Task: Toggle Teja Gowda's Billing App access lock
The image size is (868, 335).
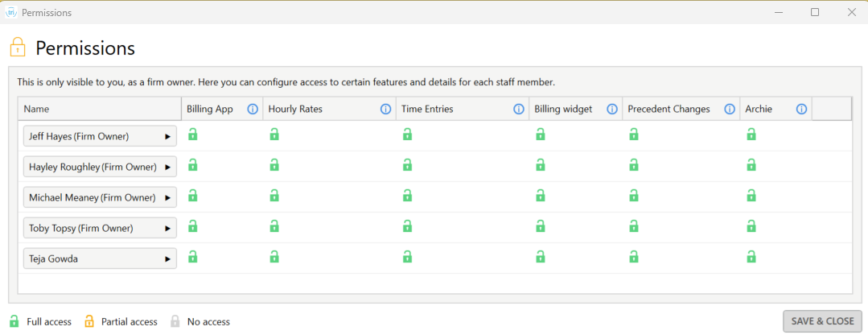Action: tap(192, 256)
